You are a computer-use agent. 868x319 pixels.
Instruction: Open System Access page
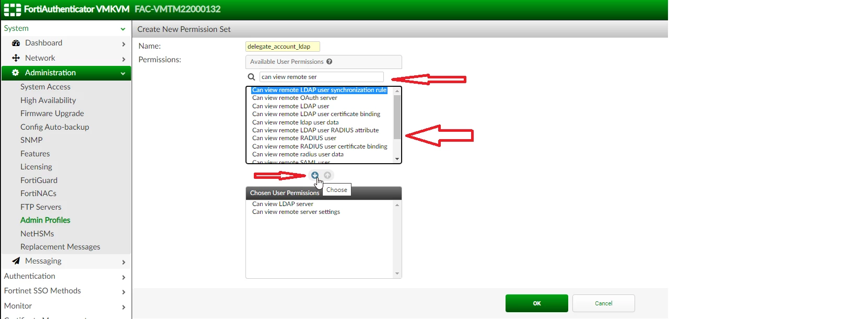pyautogui.click(x=45, y=87)
